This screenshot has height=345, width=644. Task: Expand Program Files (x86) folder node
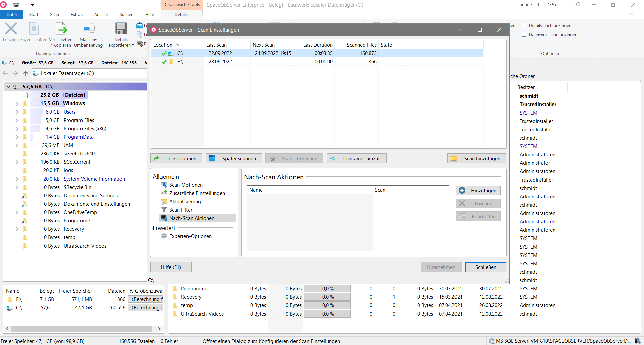click(17, 129)
